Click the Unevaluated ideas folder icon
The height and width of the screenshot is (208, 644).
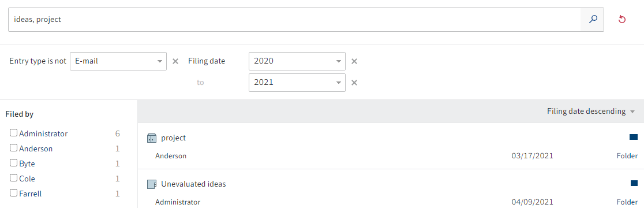click(x=152, y=184)
